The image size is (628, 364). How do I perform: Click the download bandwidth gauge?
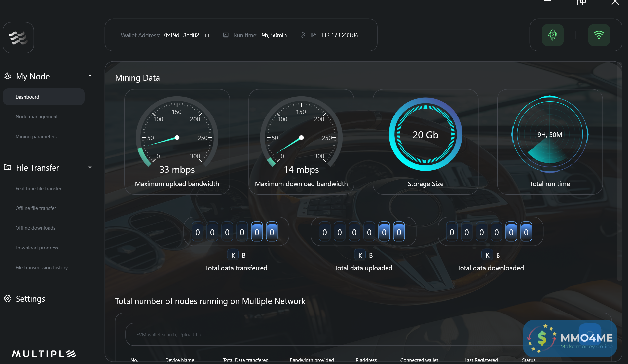pos(301,132)
